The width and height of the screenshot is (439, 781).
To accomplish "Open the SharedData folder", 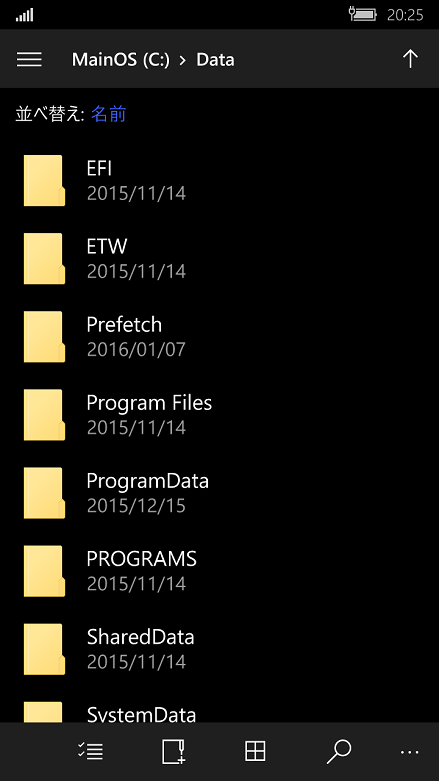I will pos(219,650).
